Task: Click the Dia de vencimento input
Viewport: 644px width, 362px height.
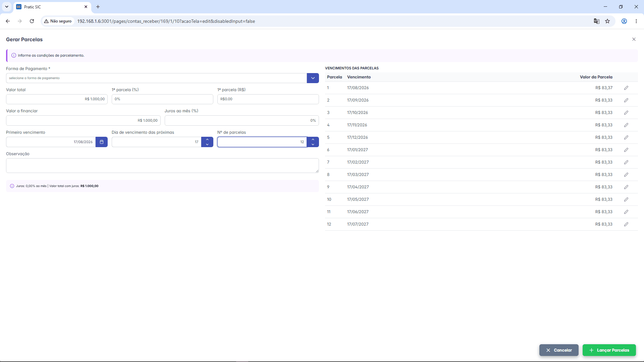Action: click(156, 142)
